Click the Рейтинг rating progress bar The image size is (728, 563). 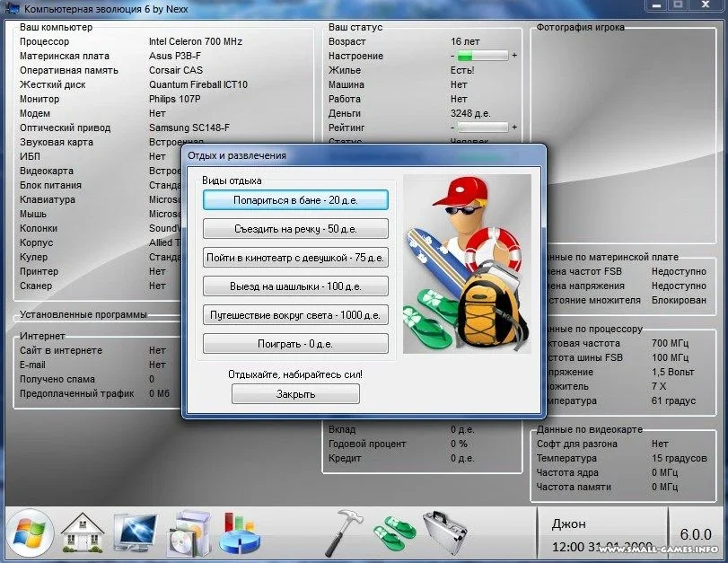[x=482, y=128]
